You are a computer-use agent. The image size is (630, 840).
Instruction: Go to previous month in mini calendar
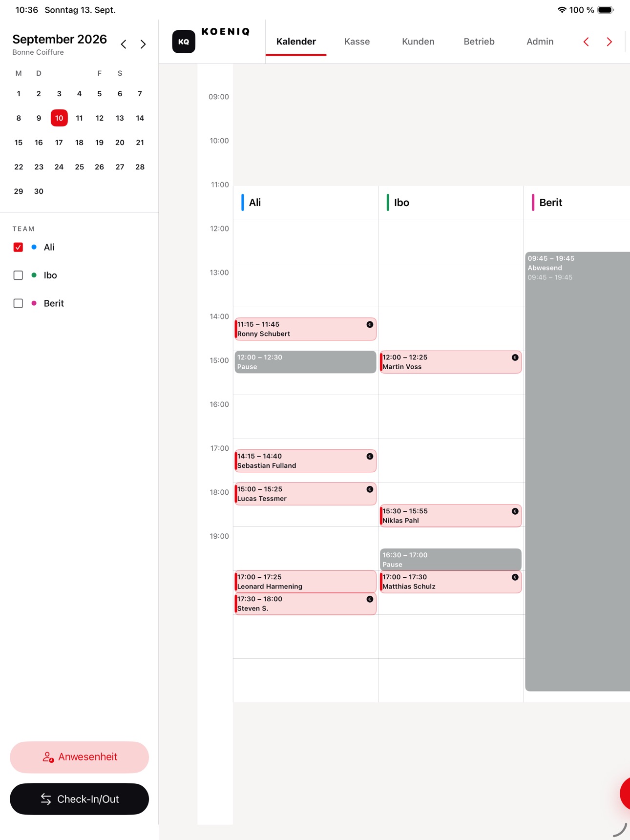(124, 44)
